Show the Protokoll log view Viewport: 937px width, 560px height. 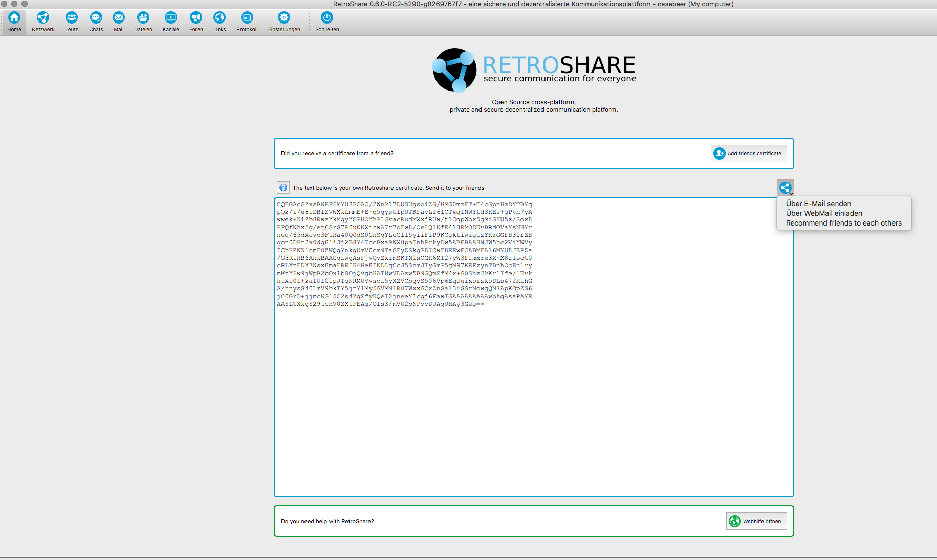[247, 18]
